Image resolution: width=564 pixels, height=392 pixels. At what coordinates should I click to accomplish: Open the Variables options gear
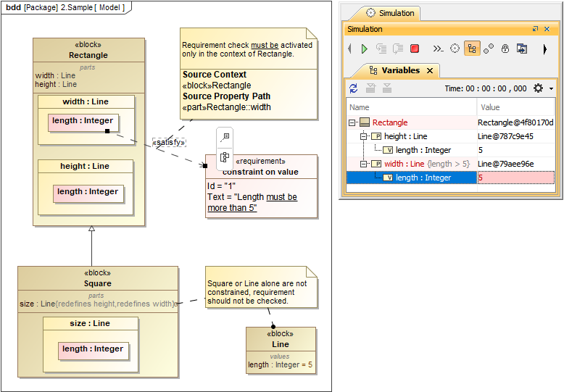538,88
